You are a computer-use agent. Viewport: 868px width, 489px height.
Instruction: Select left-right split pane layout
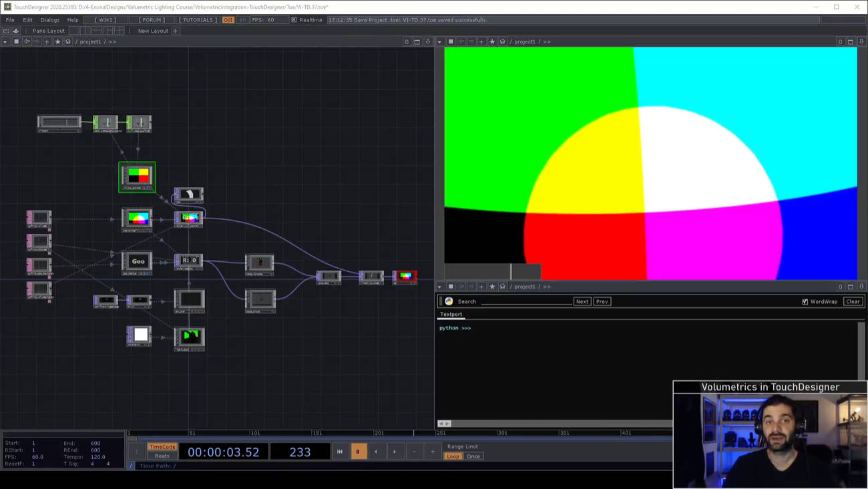click(x=86, y=31)
